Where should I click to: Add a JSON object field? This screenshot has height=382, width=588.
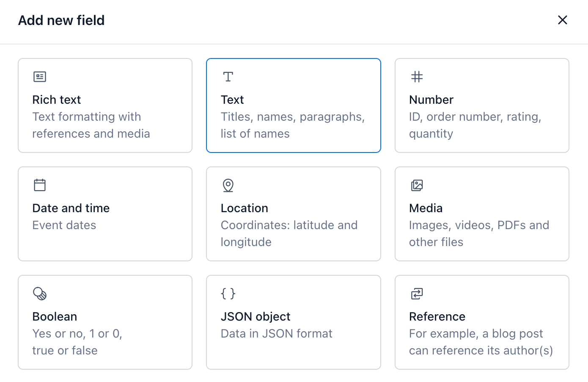[293, 322]
